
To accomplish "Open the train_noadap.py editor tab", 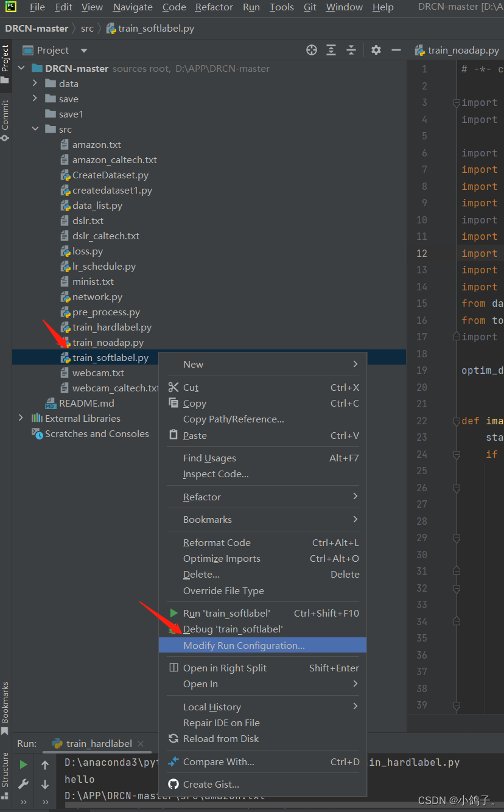I will tap(457, 51).
